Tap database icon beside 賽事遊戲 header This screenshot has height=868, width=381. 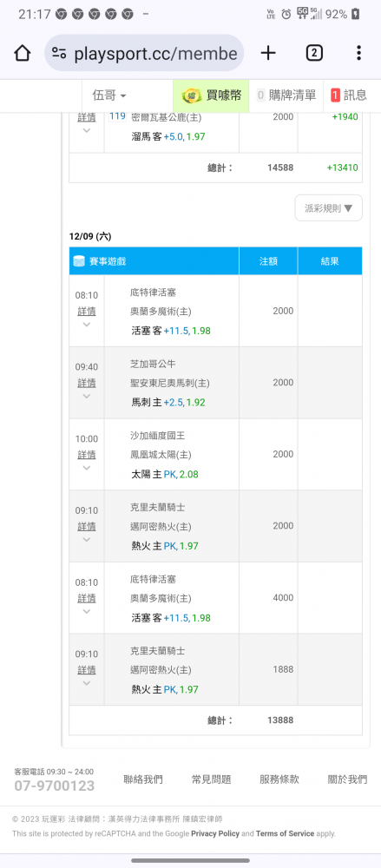click(x=79, y=260)
